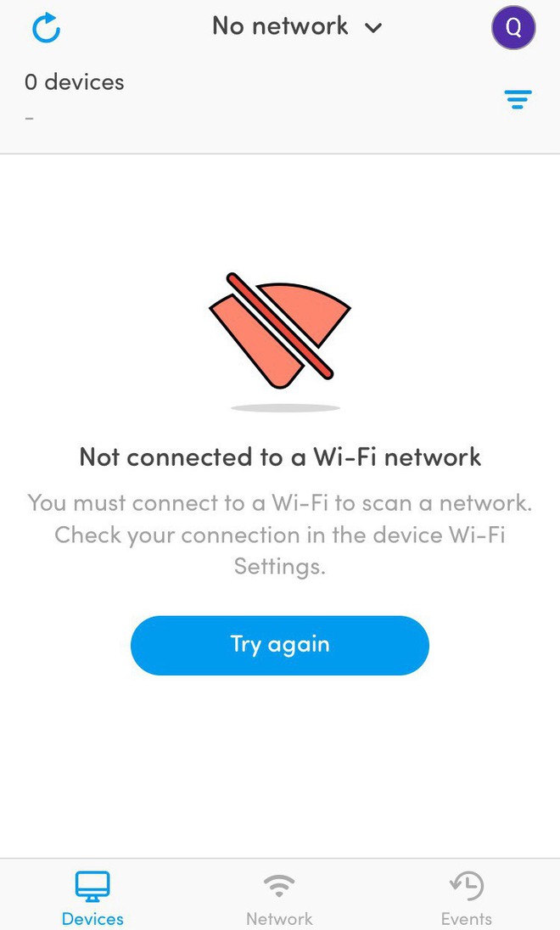Open the device filter lines icon
The width and height of the screenshot is (560, 930).
[x=518, y=99]
